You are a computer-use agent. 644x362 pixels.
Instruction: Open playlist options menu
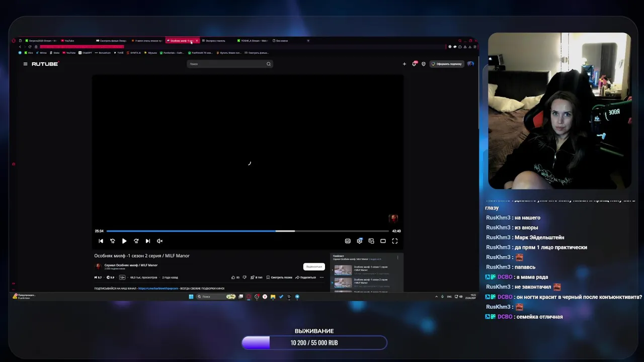397,257
